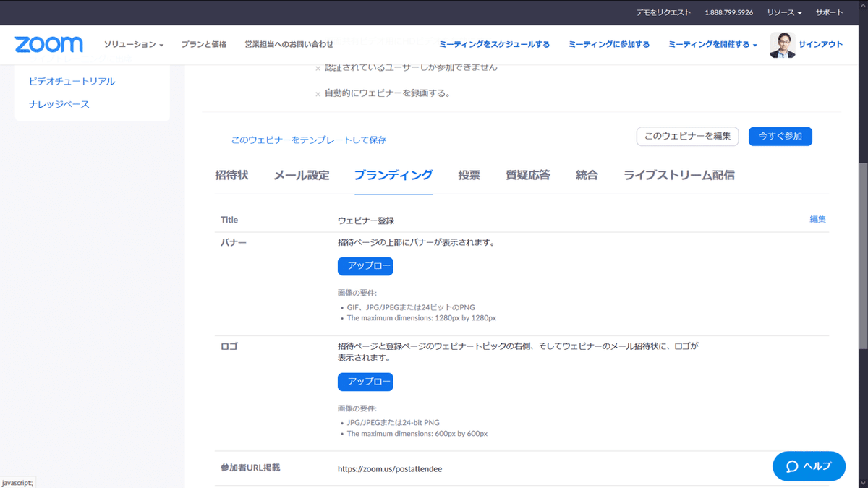The image size is (868, 488).
Task: Switch to the メール設定 tab
Action: tap(302, 175)
